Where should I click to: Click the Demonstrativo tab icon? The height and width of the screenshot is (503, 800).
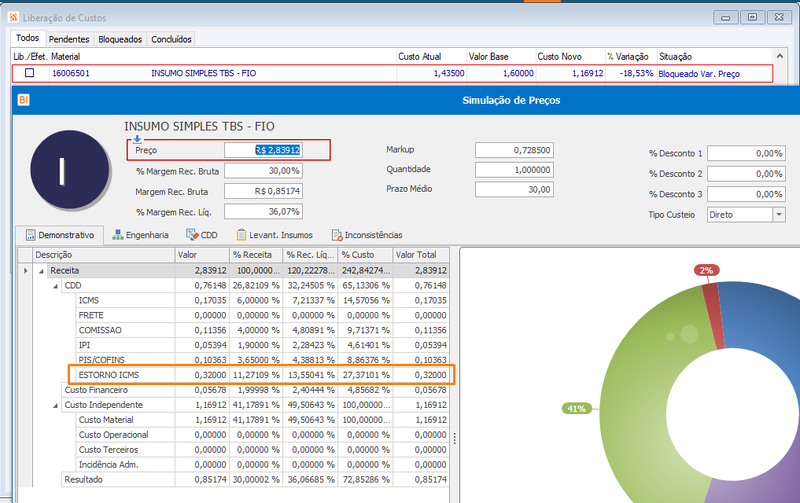coord(31,235)
